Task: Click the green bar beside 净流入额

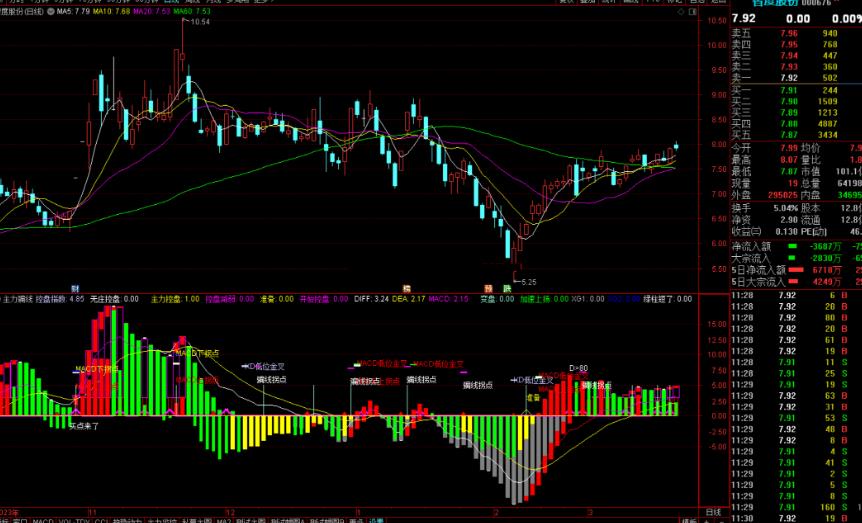Action: [792, 246]
